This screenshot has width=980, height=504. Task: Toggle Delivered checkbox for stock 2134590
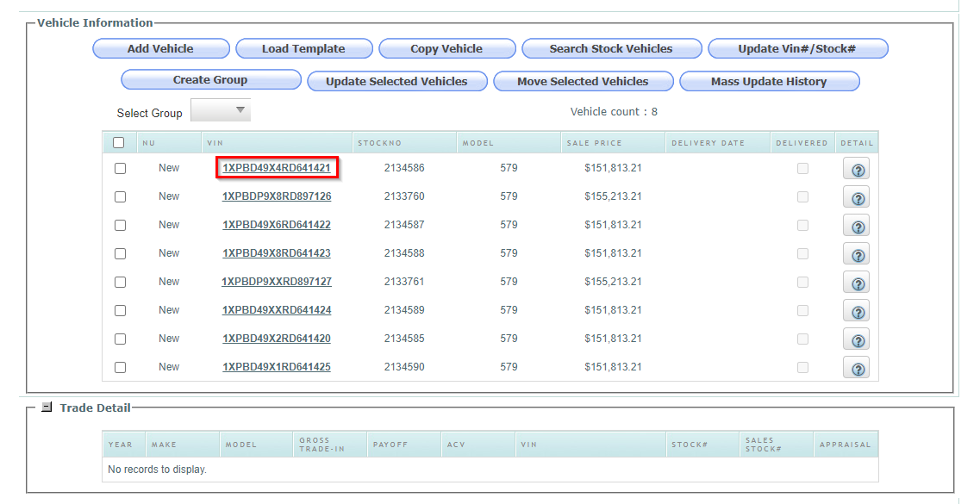pos(802,367)
